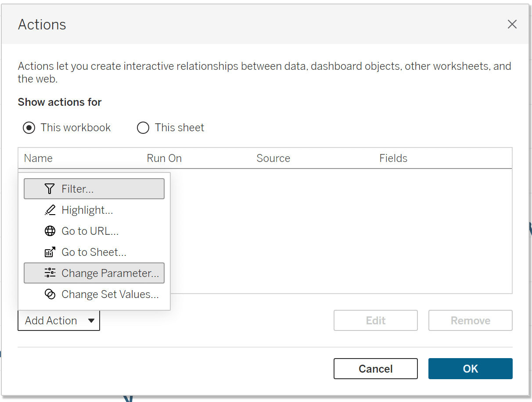The width and height of the screenshot is (532, 402).
Task: Choose Change Set Values... menu entry
Action: point(94,294)
